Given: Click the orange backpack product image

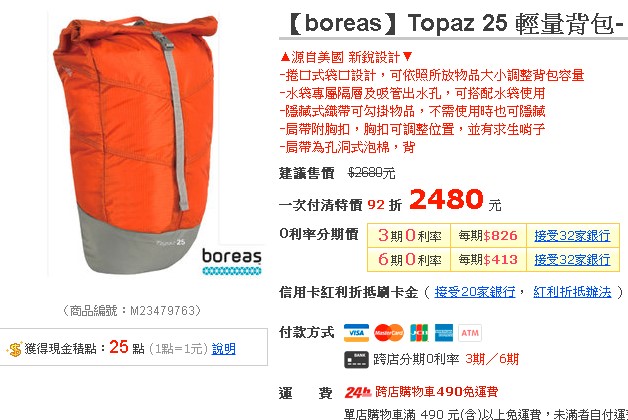Looking at the screenshot, I should [135, 145].
